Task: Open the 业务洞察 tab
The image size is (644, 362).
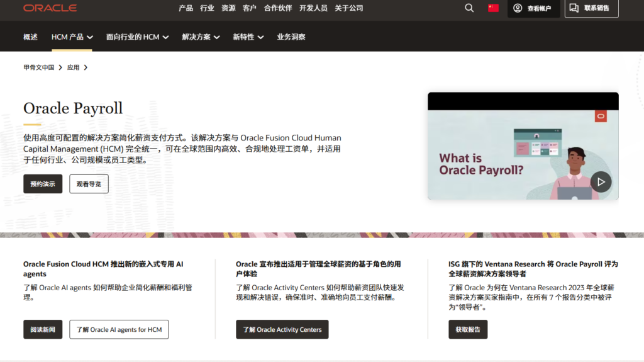Action: 291,37
